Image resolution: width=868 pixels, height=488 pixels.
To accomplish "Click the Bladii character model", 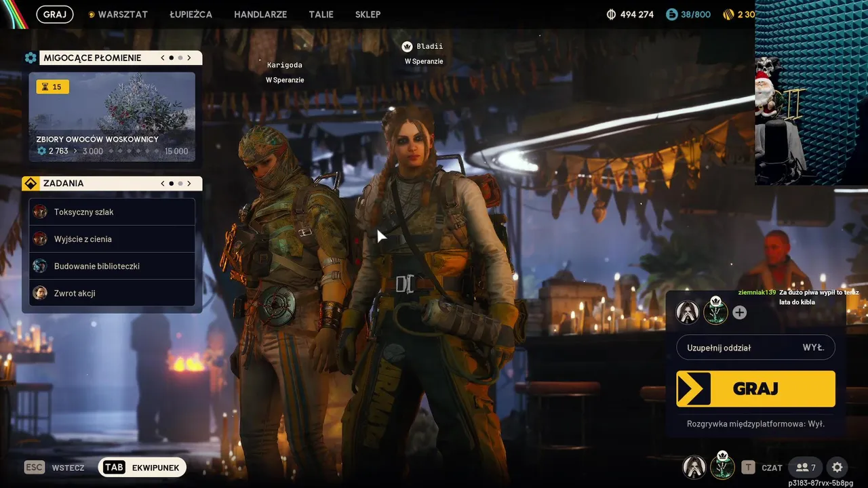I will (x=431, y=291).
